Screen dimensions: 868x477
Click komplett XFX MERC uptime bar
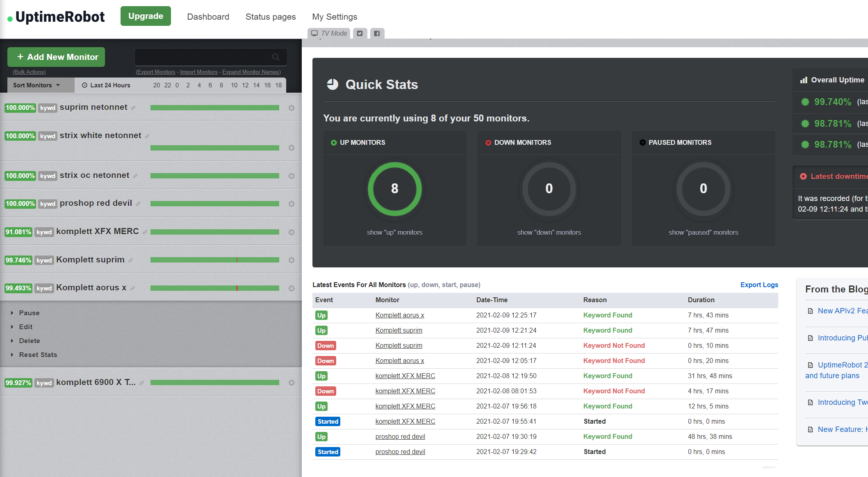[x=215, y=232]
